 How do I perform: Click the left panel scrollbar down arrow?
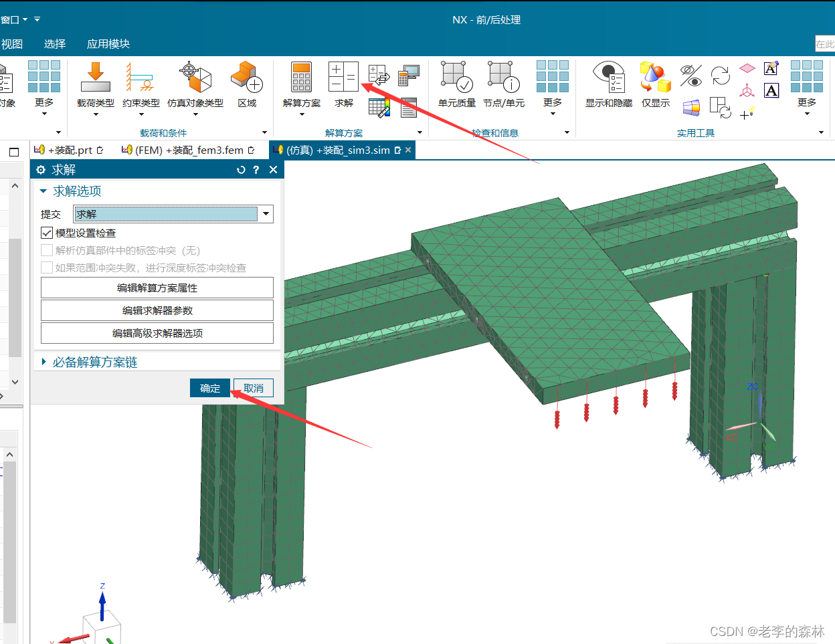click(15, 382)
